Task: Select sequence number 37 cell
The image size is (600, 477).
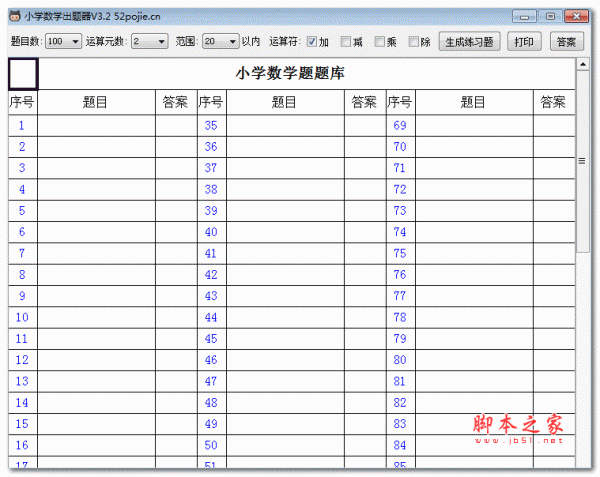Action: [212, 168]
